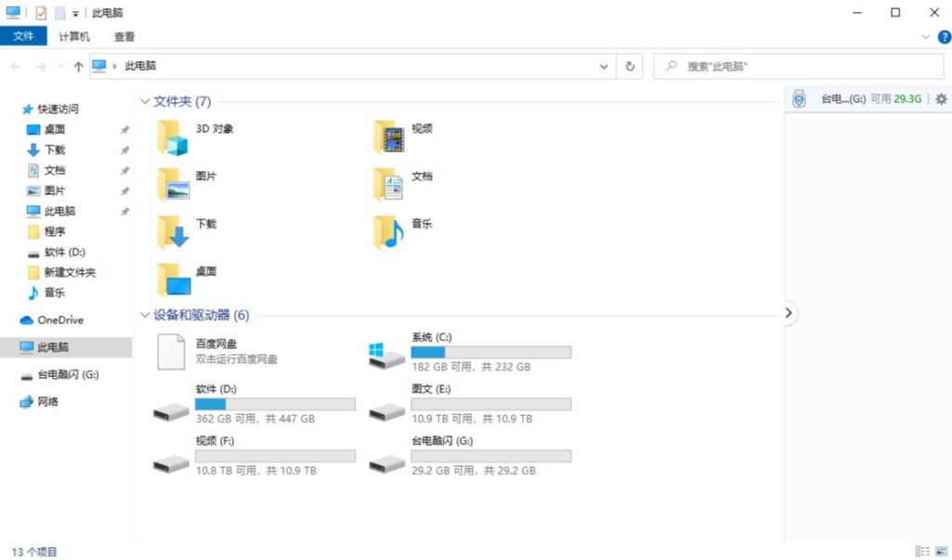The image size is (952, 560).
Task: Switch to details view in status bar
Action: tap(921, 552)
